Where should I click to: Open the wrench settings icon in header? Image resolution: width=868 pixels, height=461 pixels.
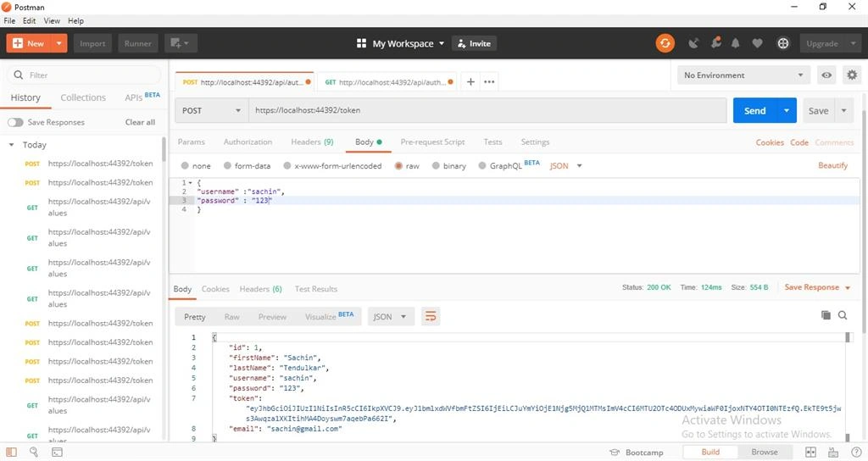(x=715, y=42)
